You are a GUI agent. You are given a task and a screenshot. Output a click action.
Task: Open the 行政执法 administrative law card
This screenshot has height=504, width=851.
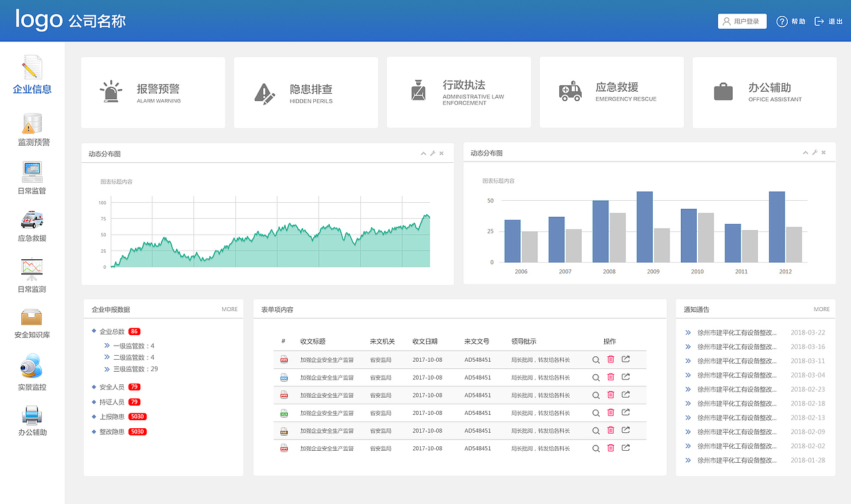click(459, 92)
